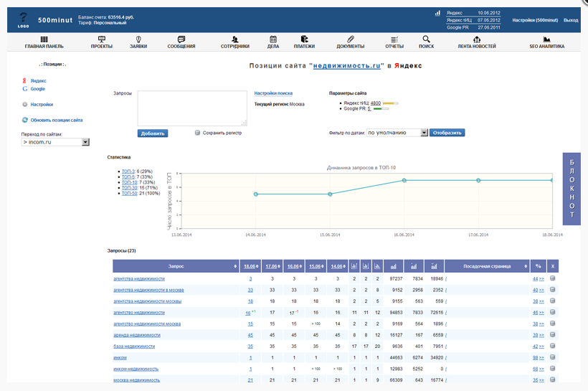
Task: Open the Платежи payments icon
Action: (x=304, y=39)
